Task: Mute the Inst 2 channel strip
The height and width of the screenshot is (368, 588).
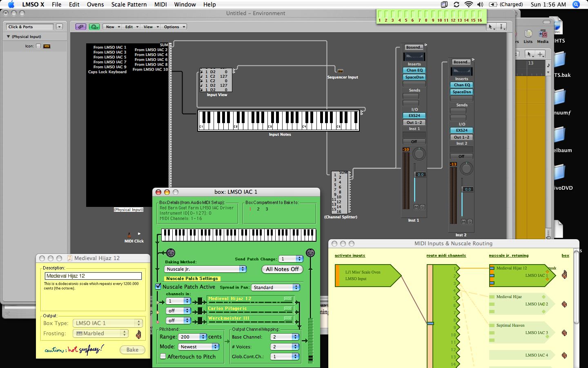Action: 463,222
